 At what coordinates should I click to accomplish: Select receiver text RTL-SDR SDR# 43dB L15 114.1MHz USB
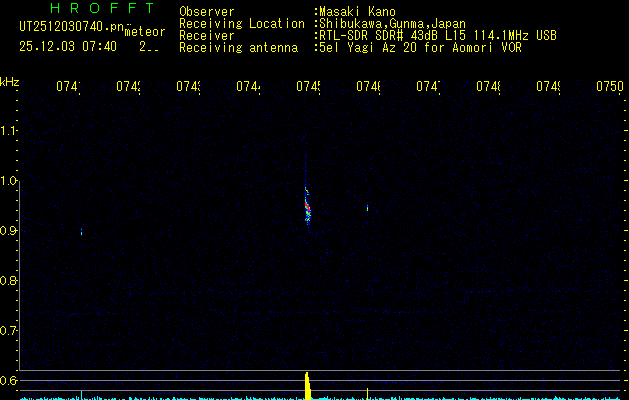pyautogui.click(x=438, y=36)
